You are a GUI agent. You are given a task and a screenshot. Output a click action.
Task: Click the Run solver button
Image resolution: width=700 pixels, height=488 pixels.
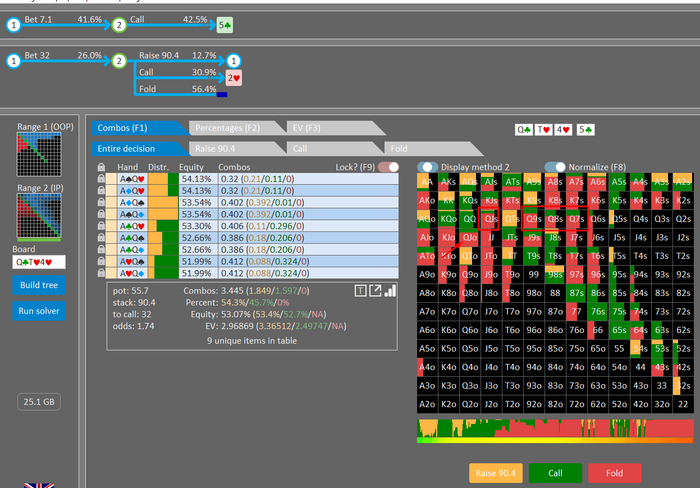click(x=39, y=311)
